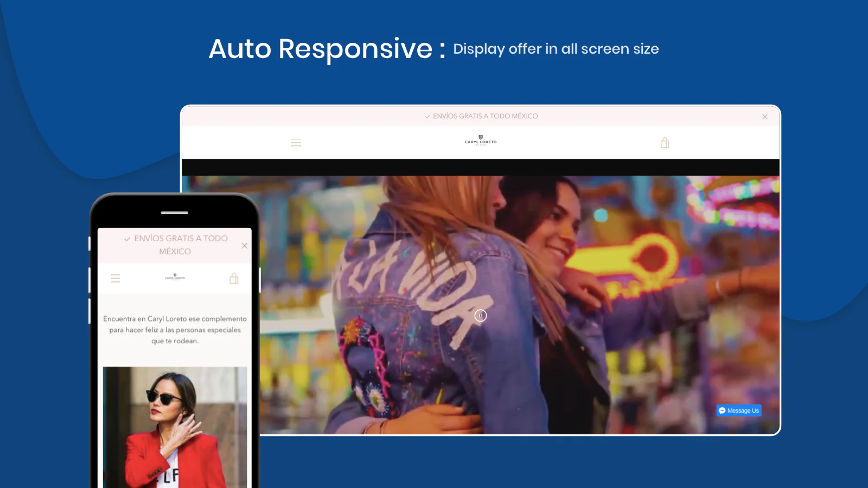The height and width of the screenshot is (488, 868).
Task: Click the 'Encuentra en Caryl Loreto' paragraph
Action: click(x=175, y=330)
